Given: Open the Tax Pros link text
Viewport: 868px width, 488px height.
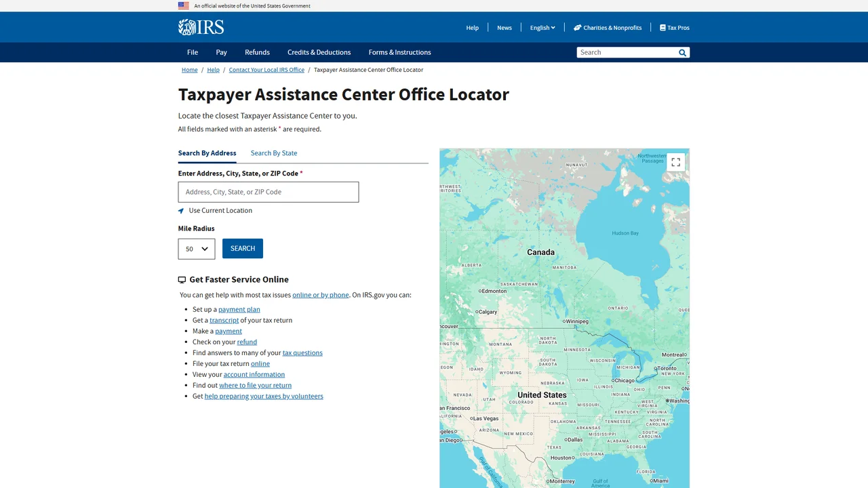Looking at the screenshot, I should pos(678,28).
